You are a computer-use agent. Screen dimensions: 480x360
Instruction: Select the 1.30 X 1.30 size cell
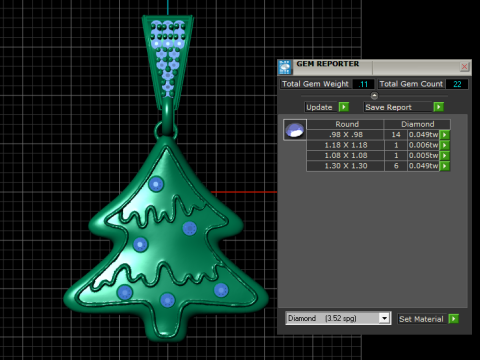click(x=345, y=166)
